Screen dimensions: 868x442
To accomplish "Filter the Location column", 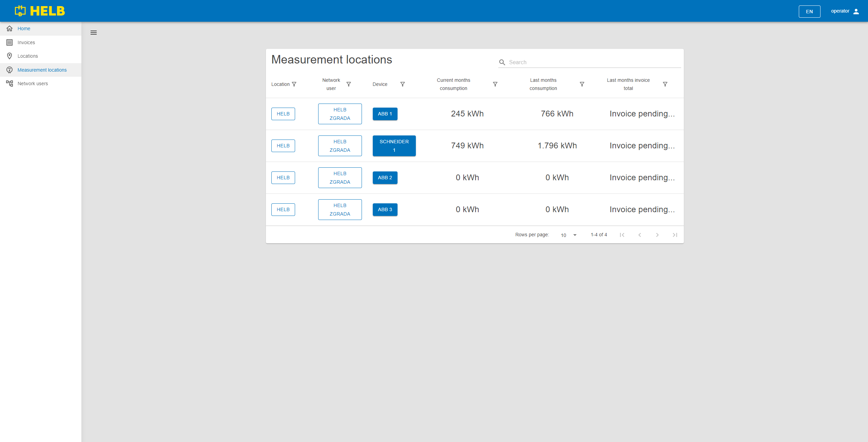I will 294,84.
